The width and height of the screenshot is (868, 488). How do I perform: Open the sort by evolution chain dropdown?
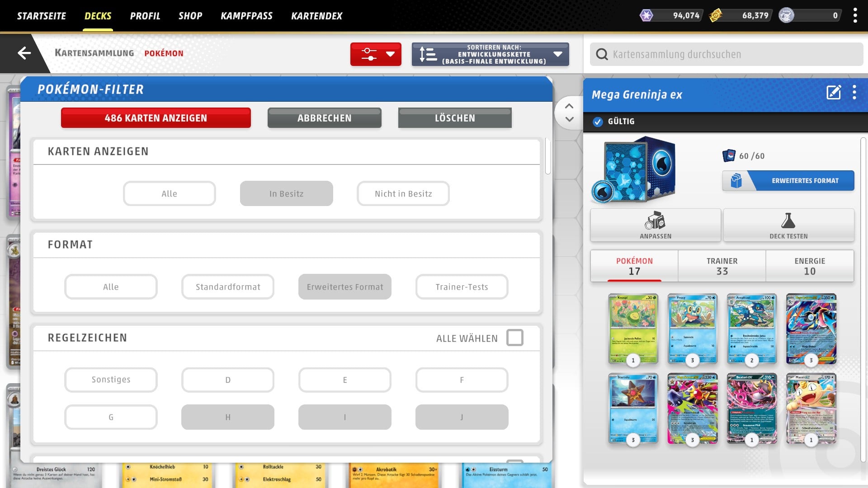pos(490,54)
